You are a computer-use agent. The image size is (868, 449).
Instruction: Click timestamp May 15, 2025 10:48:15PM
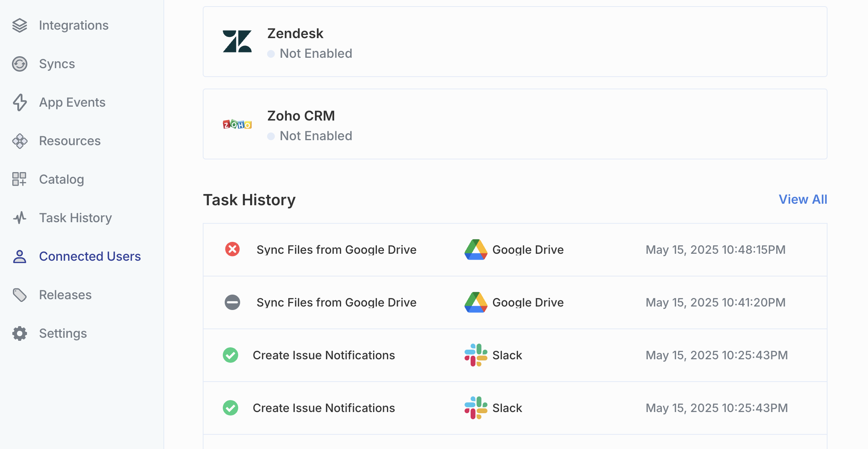(x=716, y=250)
